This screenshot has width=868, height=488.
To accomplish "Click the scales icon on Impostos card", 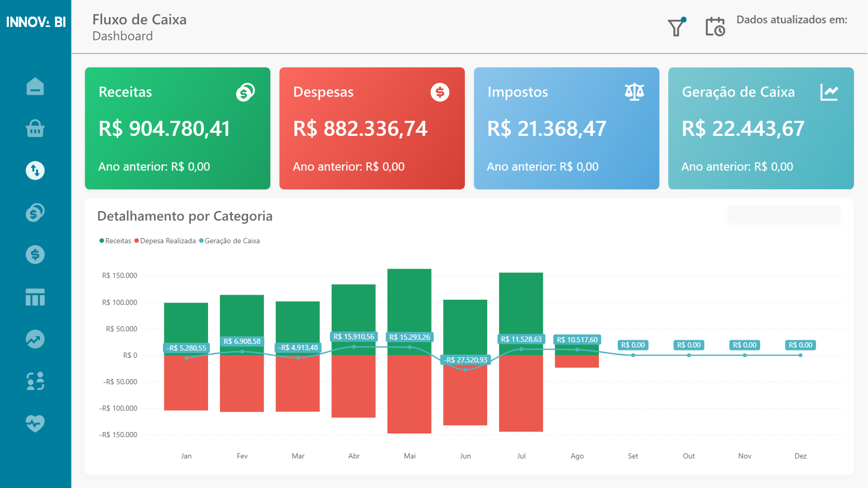I will coord(635,91).
